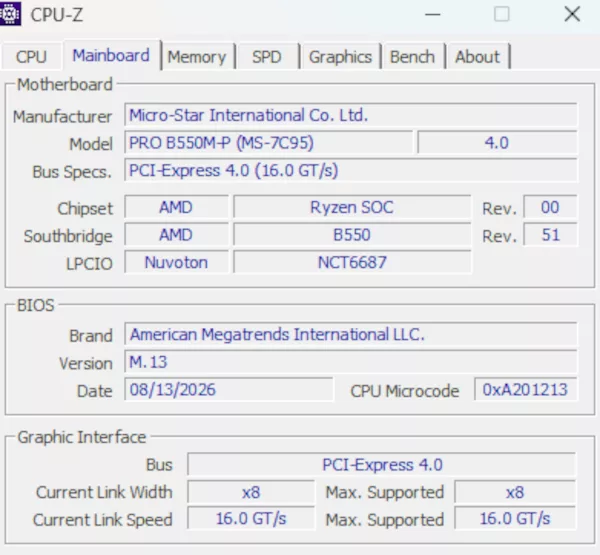
Task: Click the Chipset Rev. 00 value
Action: tap(550, 207)
